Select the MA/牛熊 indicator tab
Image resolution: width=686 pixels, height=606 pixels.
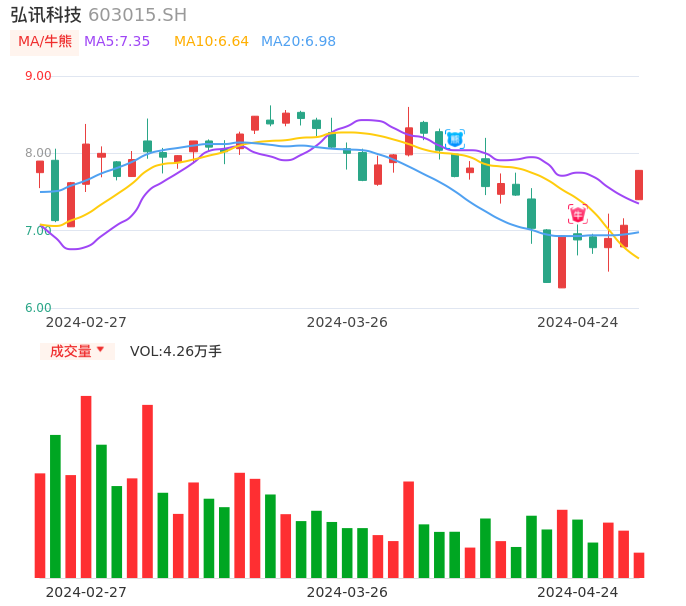pyautogui.click(x=45, y=41)
